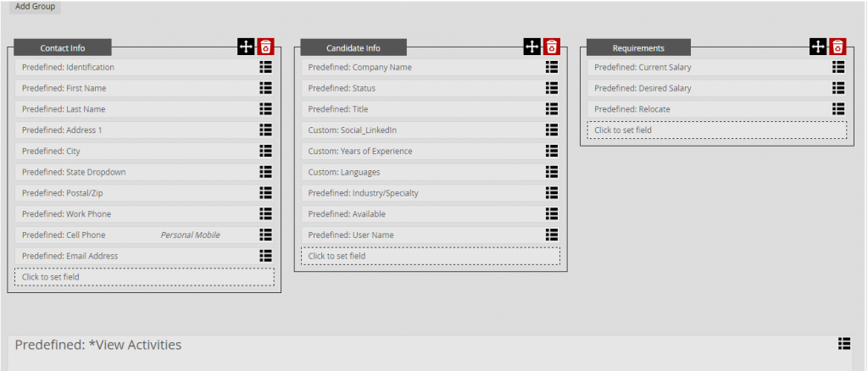
Task: Select 'Predefined: Address 1' field text
Action: click(62, 130)
